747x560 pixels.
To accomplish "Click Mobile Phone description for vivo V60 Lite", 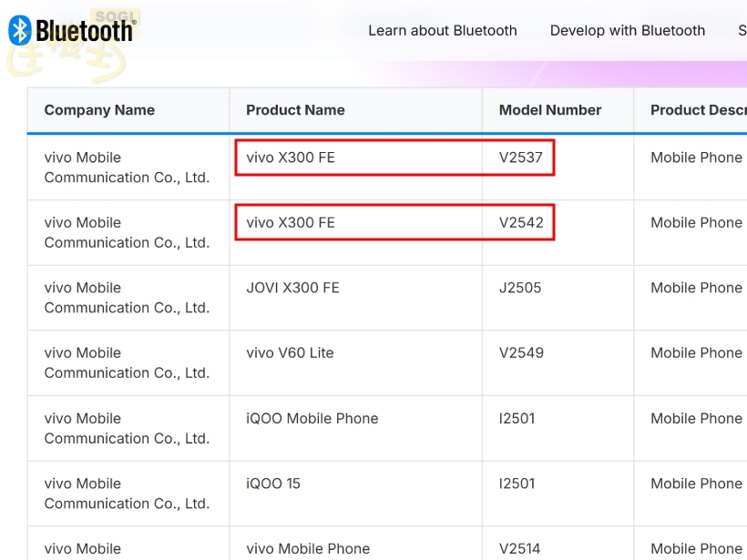I will click(695, 352).
